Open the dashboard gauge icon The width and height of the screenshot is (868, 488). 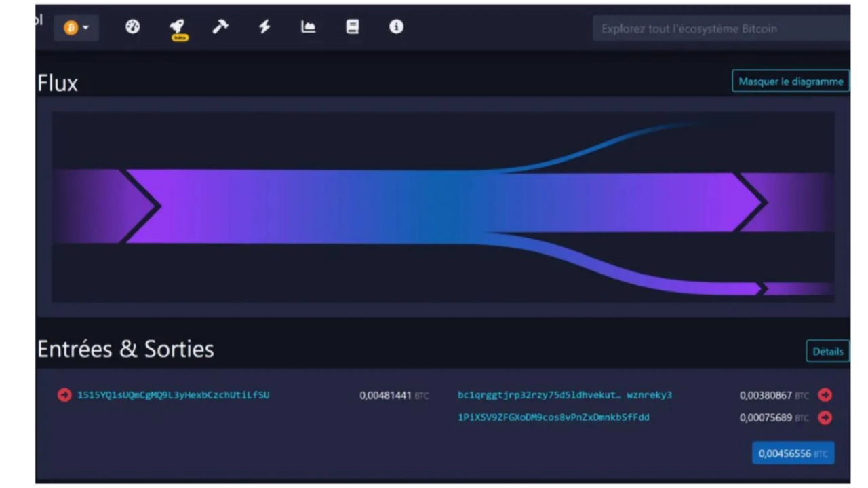click(x=133, y=27)
